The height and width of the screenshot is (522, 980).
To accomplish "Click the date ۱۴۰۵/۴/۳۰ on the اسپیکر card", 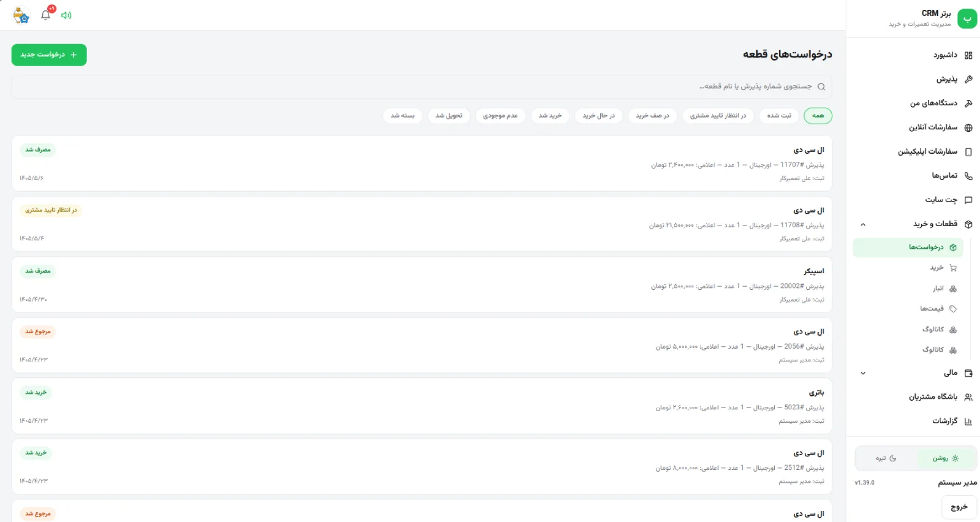I will [33, 300].
